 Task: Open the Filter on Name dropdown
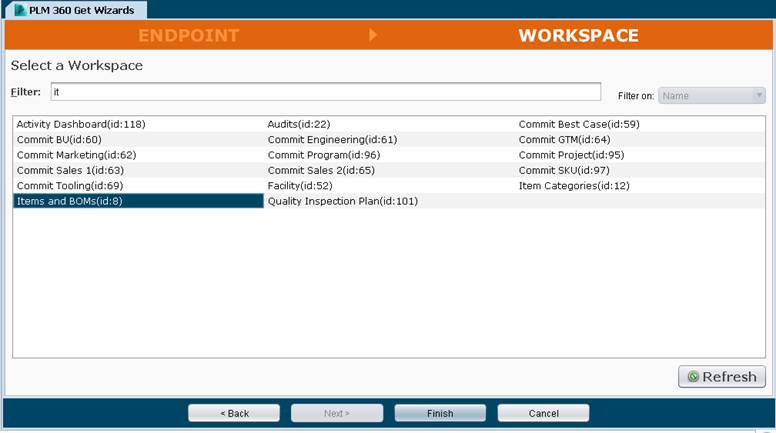coord(712,96)
